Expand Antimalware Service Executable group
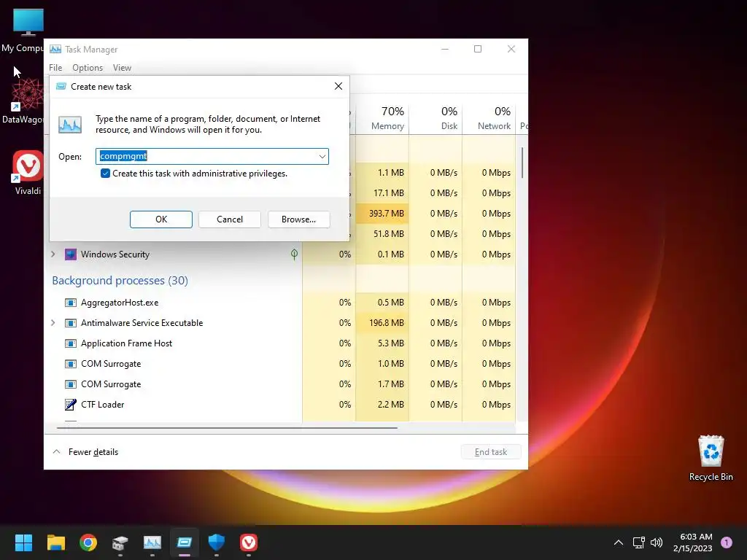Image resolution: width=747 pixels, height=560 pixels. (x=53, y=323)
